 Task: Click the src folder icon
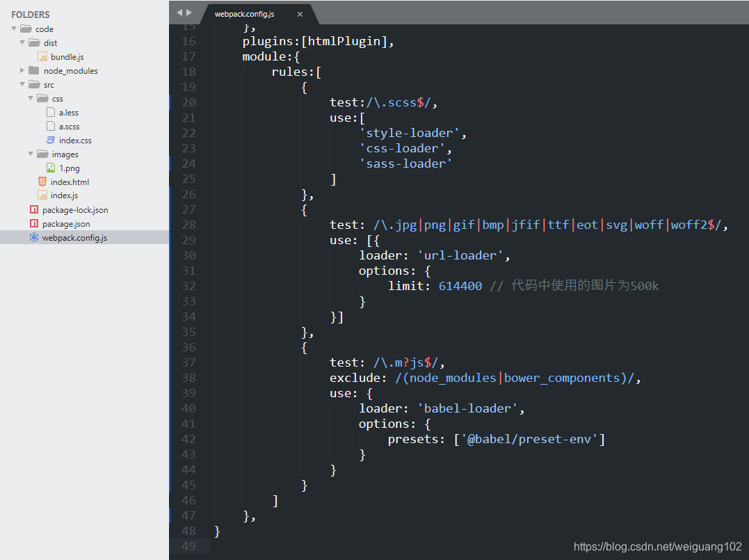point(34,84)
